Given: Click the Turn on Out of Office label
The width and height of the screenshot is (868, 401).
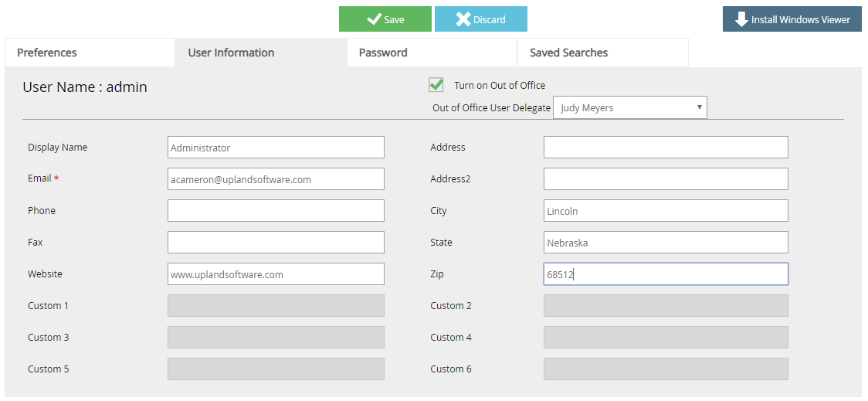Looking at the screenshot, I should pyautogui.click(x=500, y=85).
